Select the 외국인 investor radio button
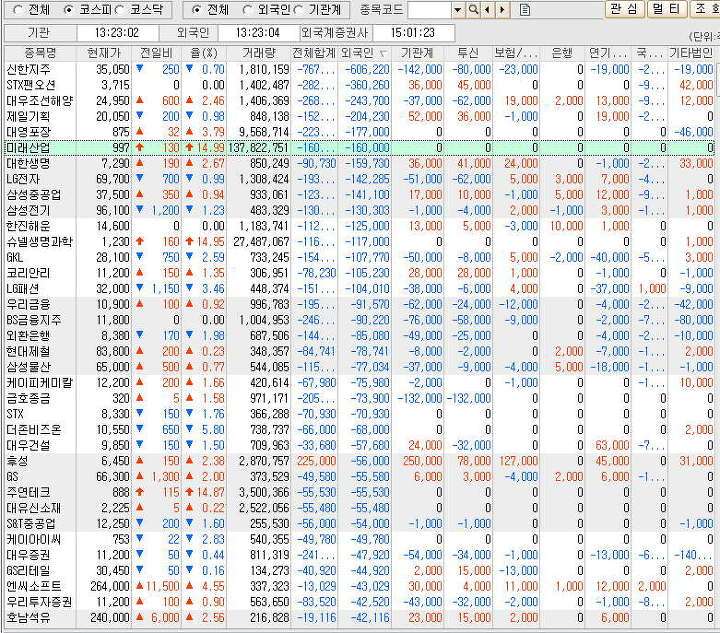Viewport: 720px width, 633px height. click(247, 10)
